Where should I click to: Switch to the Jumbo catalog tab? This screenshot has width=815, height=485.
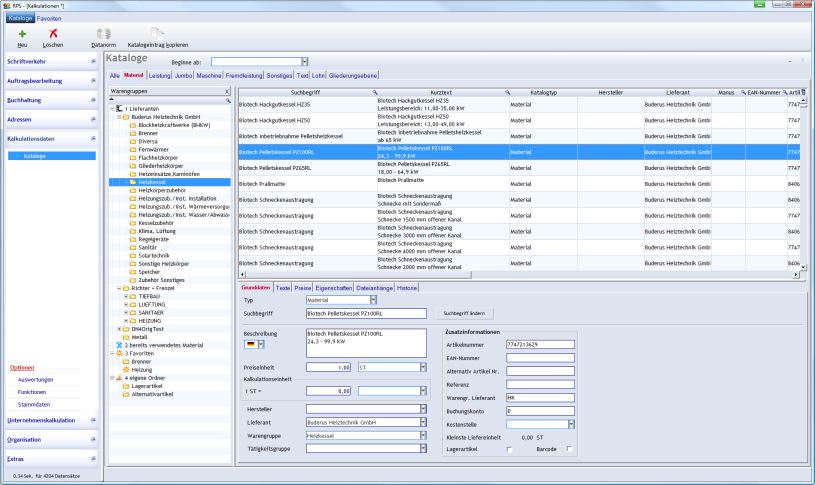point(183,75)
